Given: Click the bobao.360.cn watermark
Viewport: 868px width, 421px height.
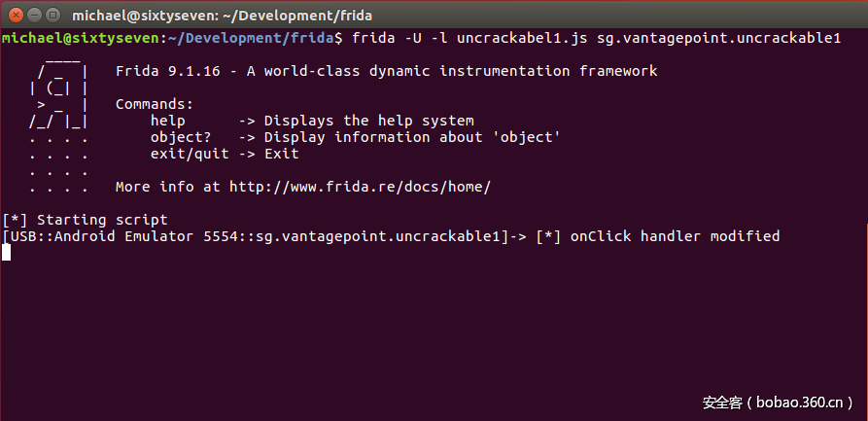Looking at the screenshot, I should pyautogui.click(x=777, y=401).
